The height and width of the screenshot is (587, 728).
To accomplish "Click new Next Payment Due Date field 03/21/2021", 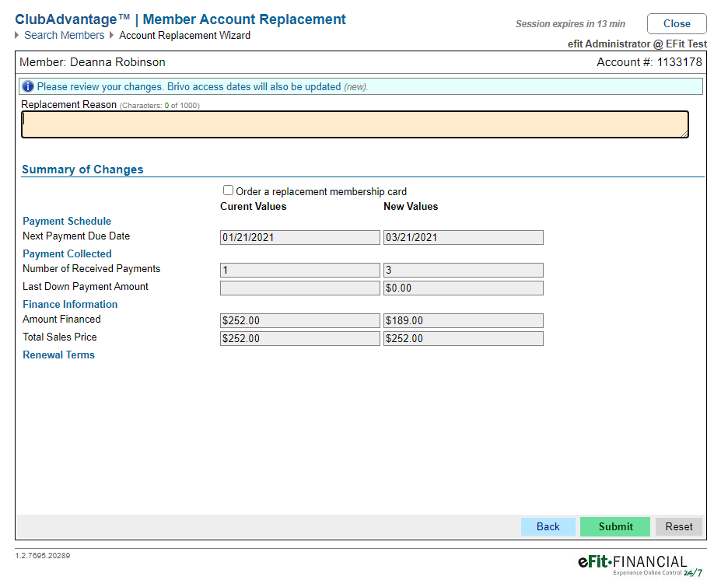I will point(464,238).
